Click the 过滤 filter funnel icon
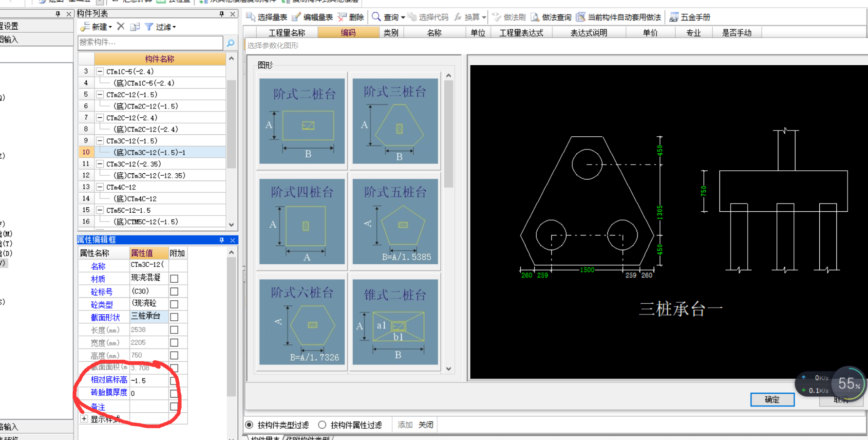Image resolution: width=868 pixels, height=440 pixels. tap(149, 27)
